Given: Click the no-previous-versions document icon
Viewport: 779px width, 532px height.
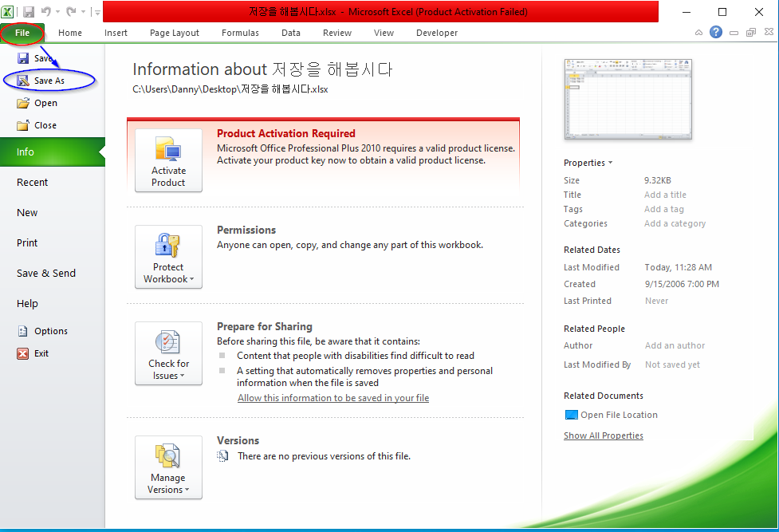Looking at the screenshot, I should (x=222, y=455).
